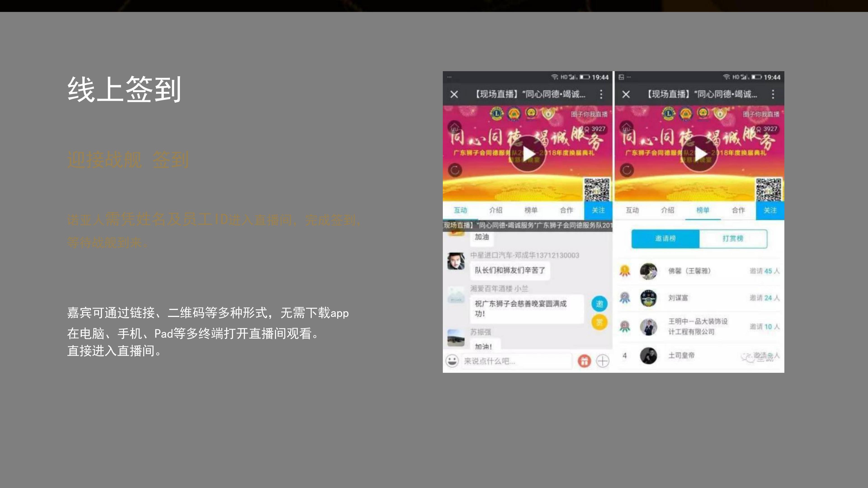Click the 关注 follow button on left phone
868x488 pixels.
click(x=598, y=210)
